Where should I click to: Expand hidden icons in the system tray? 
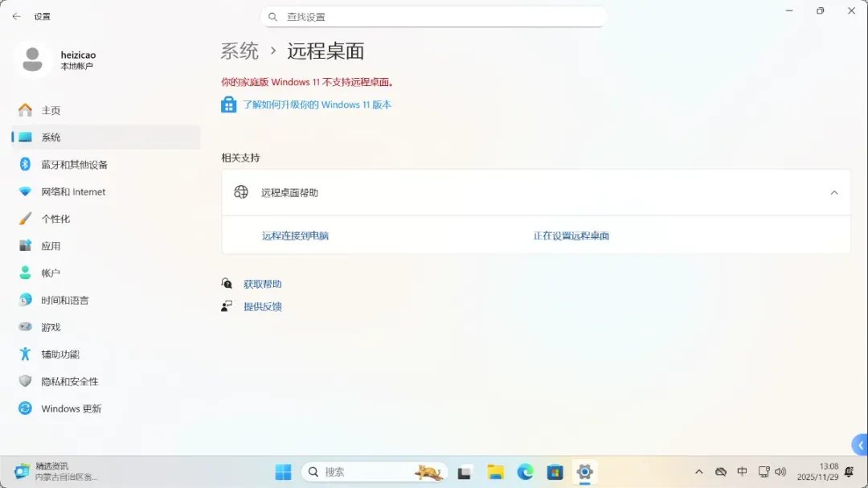point(699,472)
